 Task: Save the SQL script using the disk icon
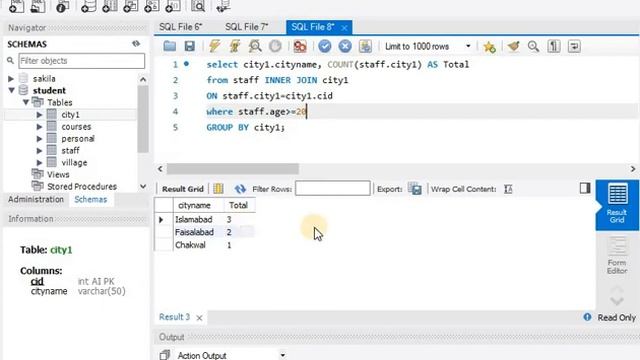click(x=189, y=46)
